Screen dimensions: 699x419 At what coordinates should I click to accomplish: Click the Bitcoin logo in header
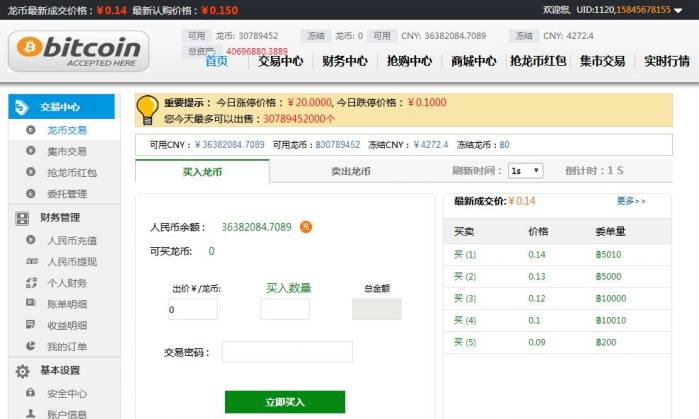pos(78,51)
